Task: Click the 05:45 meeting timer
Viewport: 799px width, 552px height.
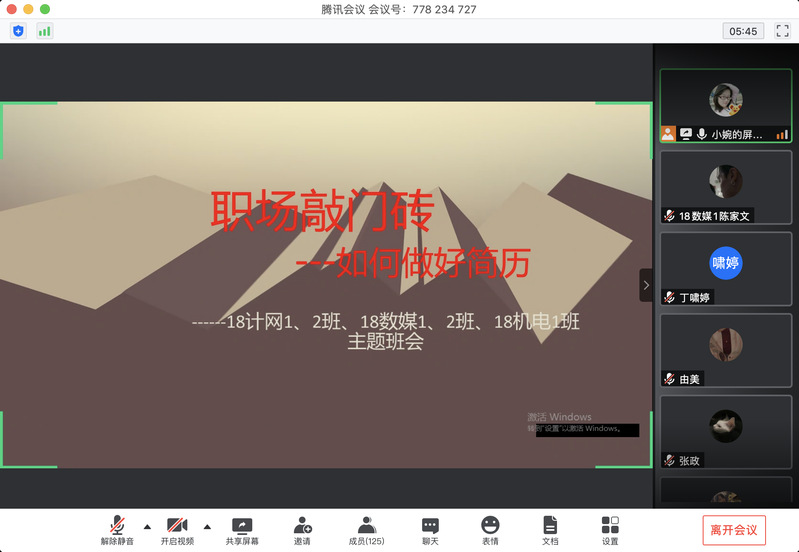Action: point(743,31)
